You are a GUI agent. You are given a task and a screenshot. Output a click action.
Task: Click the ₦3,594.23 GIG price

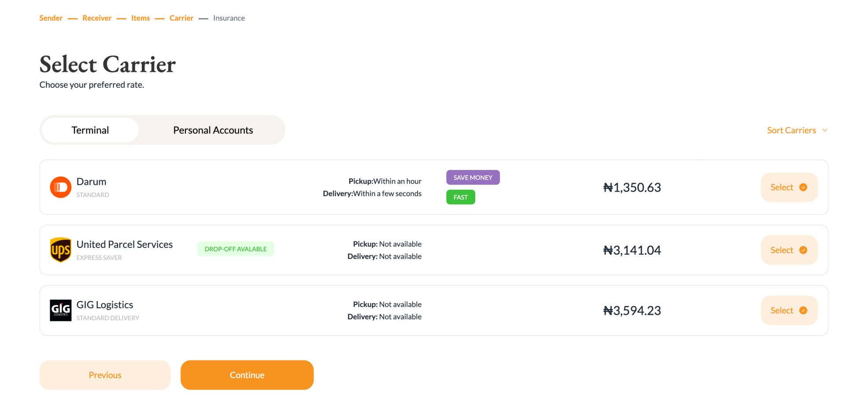[x=632, y=311]
